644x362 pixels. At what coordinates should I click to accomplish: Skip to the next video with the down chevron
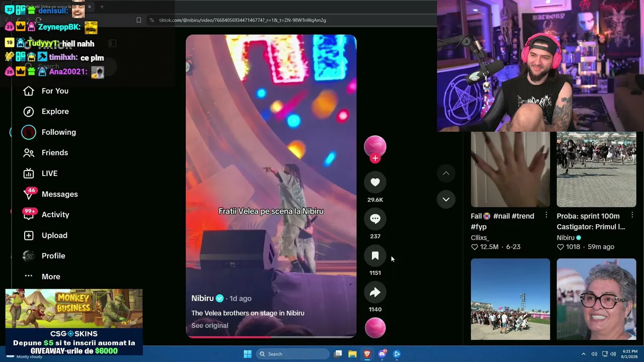click(446, 200)
